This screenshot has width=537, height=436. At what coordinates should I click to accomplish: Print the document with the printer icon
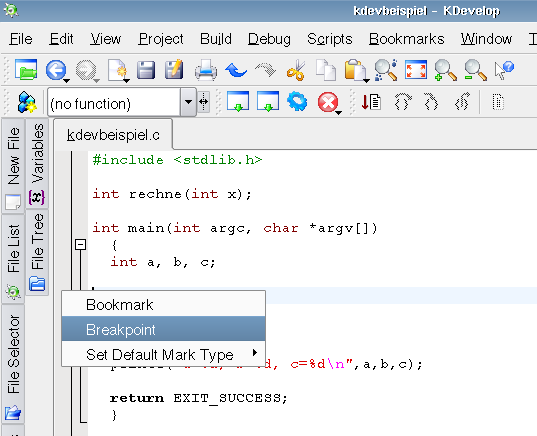(206, 70)
